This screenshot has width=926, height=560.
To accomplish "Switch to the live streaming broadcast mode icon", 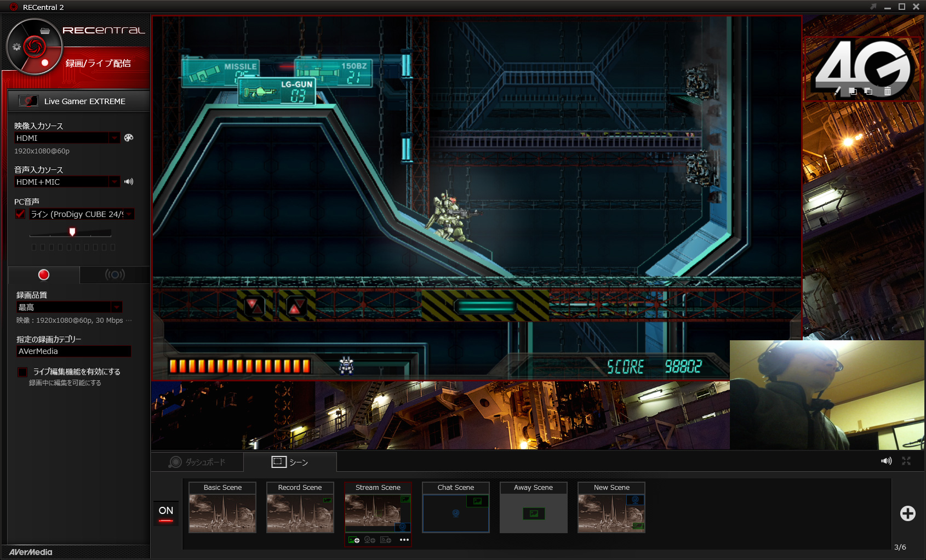I will [115, 275].
